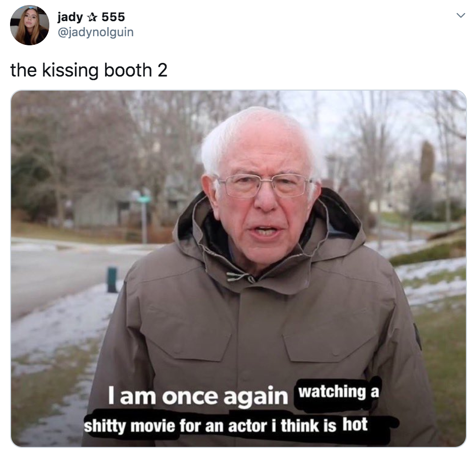Click the word "hot" in the caption

click(355, 424)
